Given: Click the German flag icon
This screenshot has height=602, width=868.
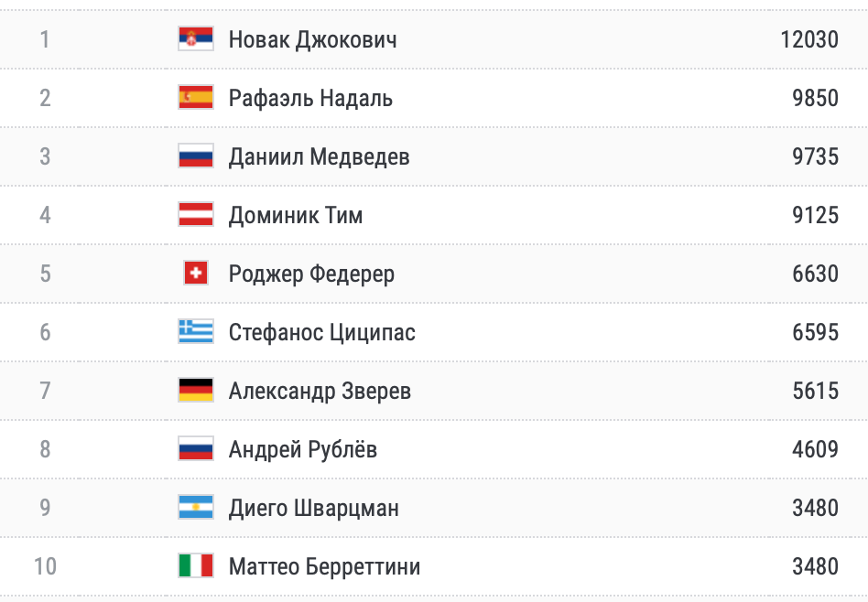Looking at the screenshot, I should (x=196, y=390).
